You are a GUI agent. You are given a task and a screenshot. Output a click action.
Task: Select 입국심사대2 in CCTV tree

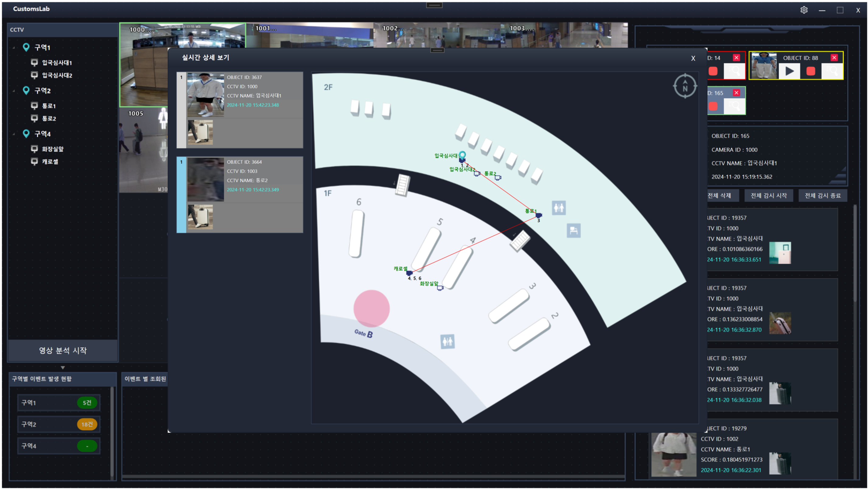[57, 75]
